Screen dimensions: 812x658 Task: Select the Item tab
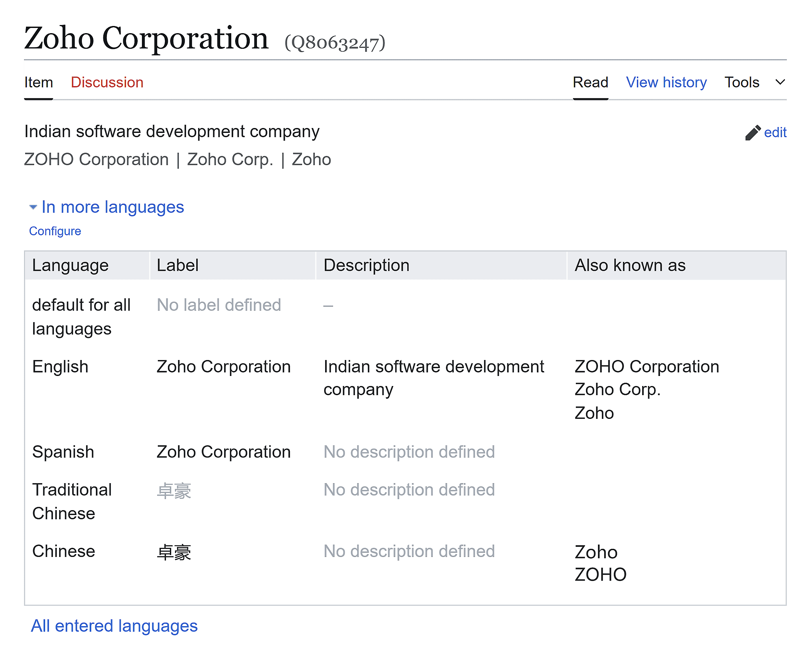[39, 82]
